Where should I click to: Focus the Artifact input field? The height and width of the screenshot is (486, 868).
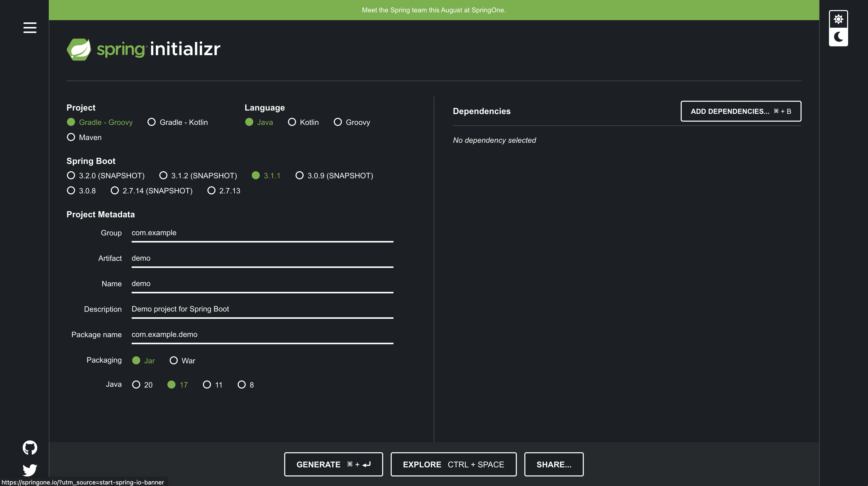pyautogui.click(x=262, y=258)
